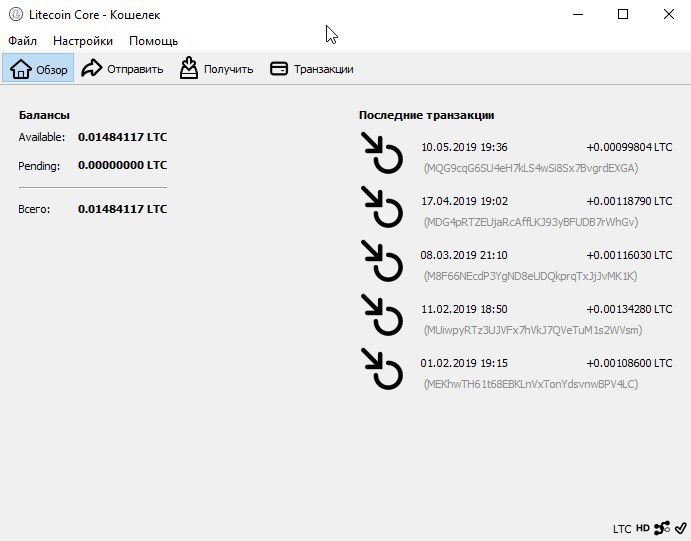Click amount +0.00108600 LTC
The width and height of the screenshot is (691, 541).
[x=629, y=363]
